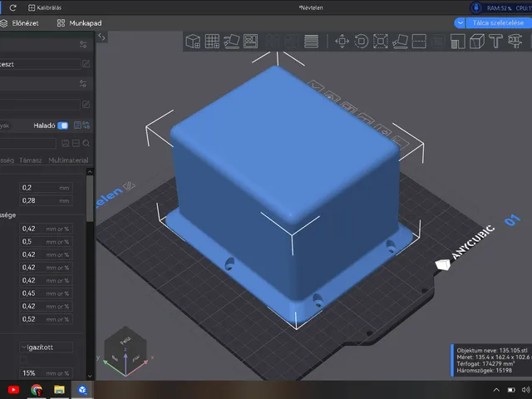The image size is (532, 399).
Task: Click the Add primitive cube icon
Action: [x=193, y=42]
